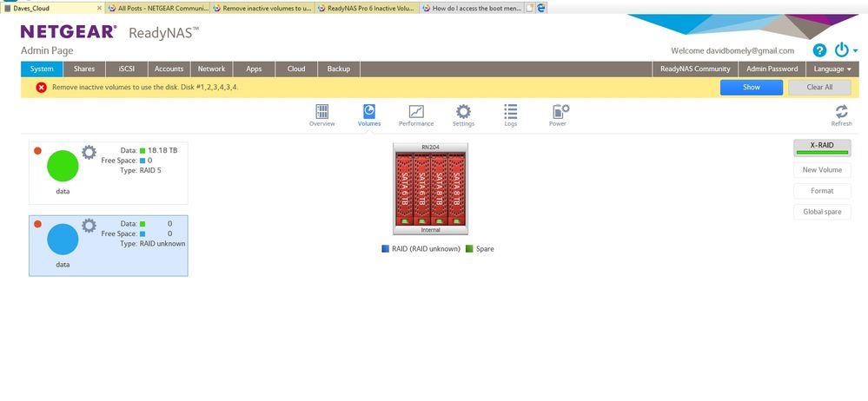This screenshot has width=868, height=401.
Task: Switch to the System tab
Action: (x=42, y=69)
